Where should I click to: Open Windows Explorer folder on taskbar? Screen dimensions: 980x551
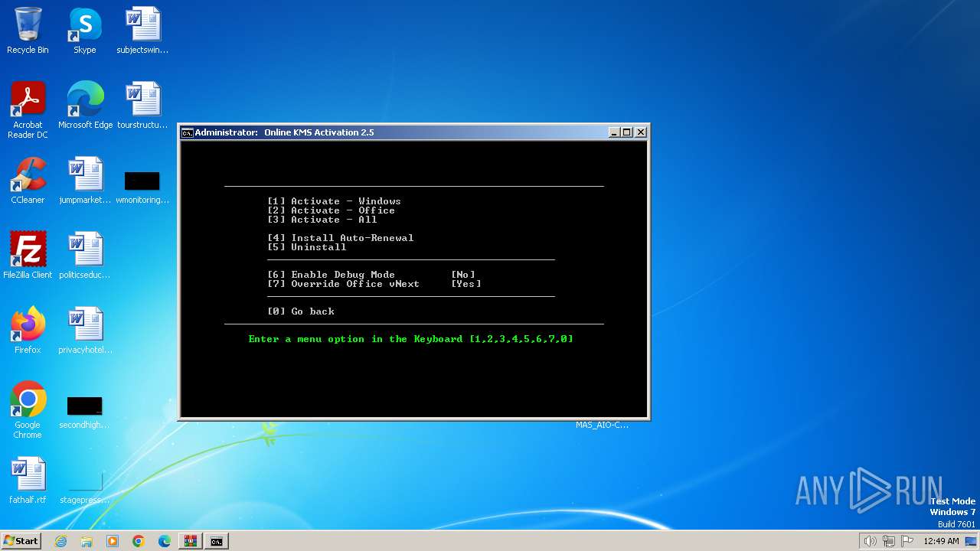[x=87, y=541]
